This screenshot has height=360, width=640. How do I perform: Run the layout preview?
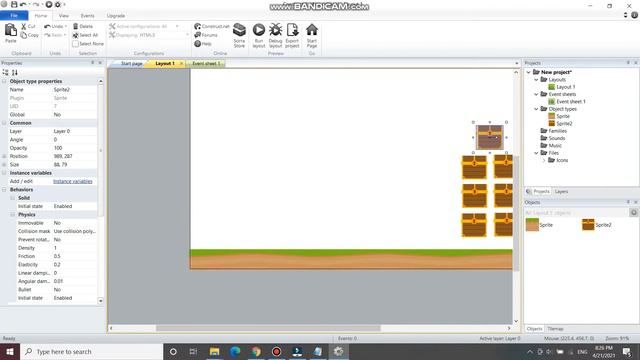[259, 36]
